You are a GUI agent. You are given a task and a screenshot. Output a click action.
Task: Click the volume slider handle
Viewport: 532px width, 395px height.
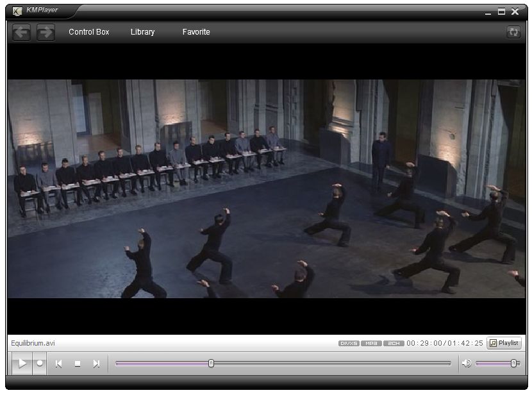513,364
